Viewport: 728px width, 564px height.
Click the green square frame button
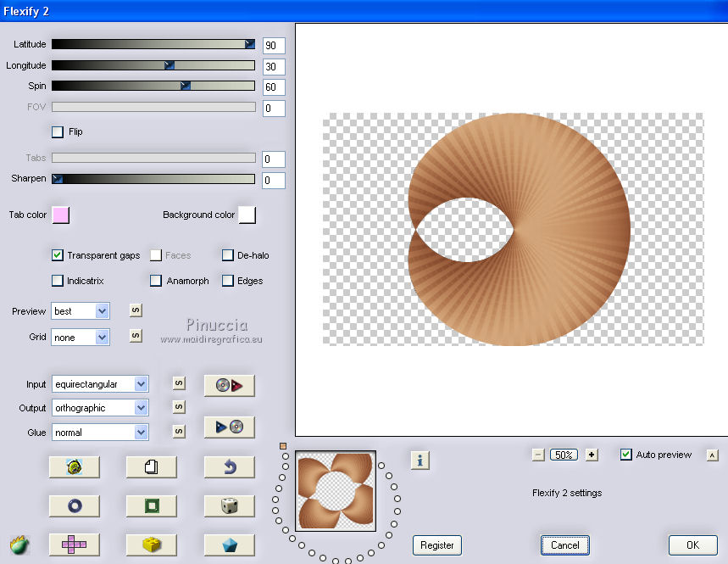click(x=152, y=505)
